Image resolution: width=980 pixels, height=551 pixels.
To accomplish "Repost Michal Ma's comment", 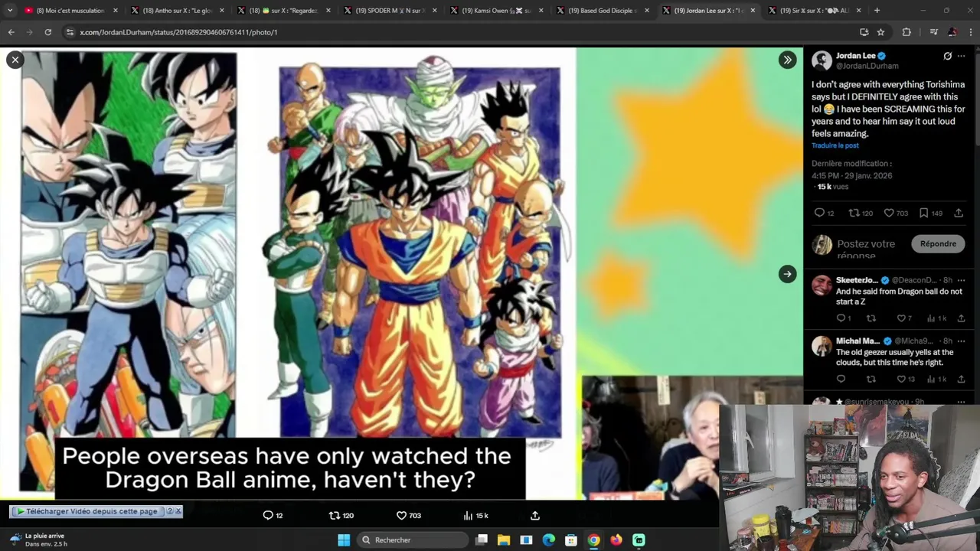I will pyautogui.click(x=871, y=379).
